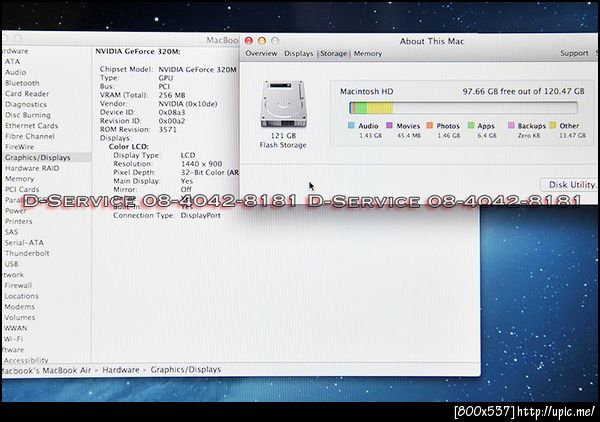Click the Photos orange legend swatch

(x=430, y=125)
